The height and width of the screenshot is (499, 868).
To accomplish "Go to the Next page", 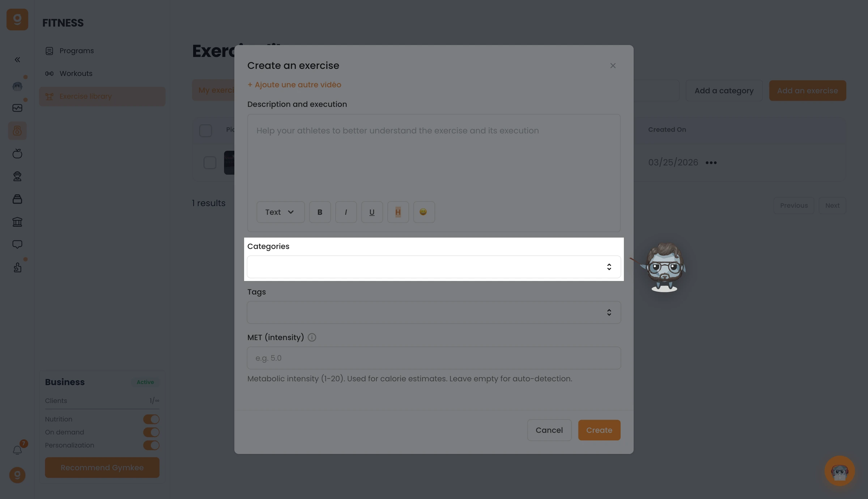I will pos(832,205).
